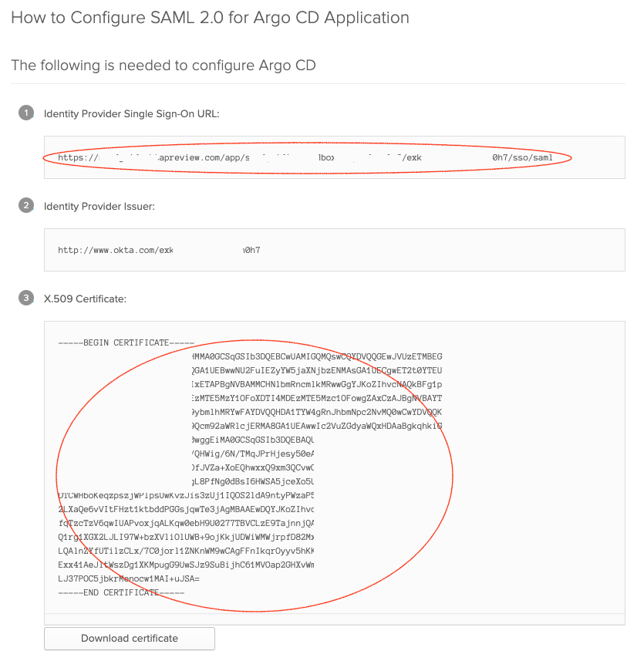
Task: Click the certificate line ending '+uJSA='
Action: pos(129,578)
